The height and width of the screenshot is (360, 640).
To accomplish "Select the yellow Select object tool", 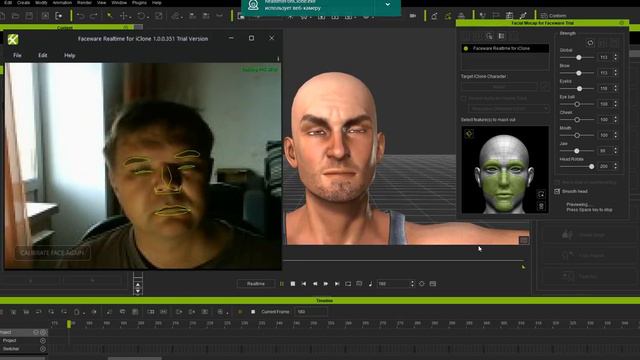I will (109, 16).
